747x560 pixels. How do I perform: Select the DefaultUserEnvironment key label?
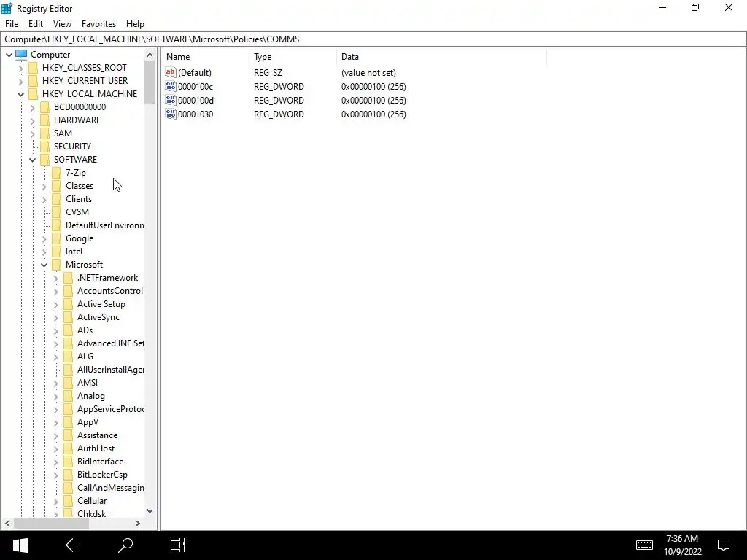[x=105, y=225]
